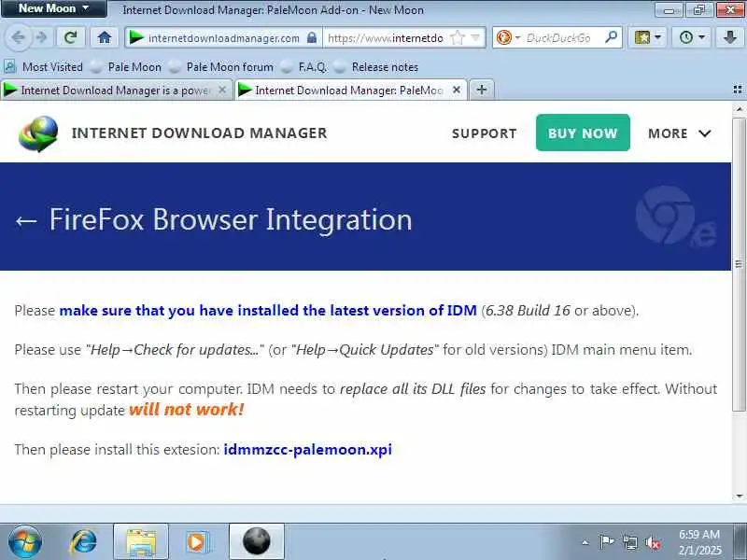The image size is (747, 560).
Task: Click the Internet Download Manager logo
Action: (38, 133)
